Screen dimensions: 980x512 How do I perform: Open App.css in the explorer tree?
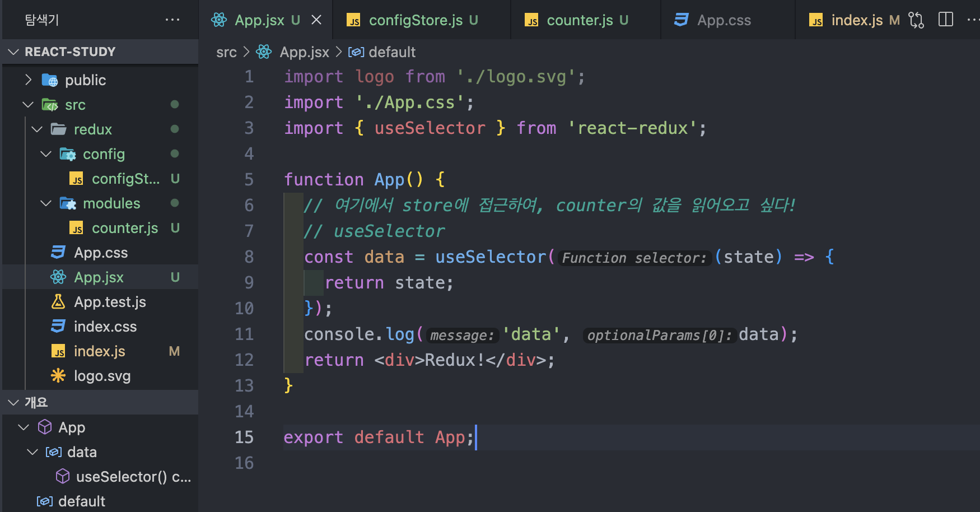(100, 253)
